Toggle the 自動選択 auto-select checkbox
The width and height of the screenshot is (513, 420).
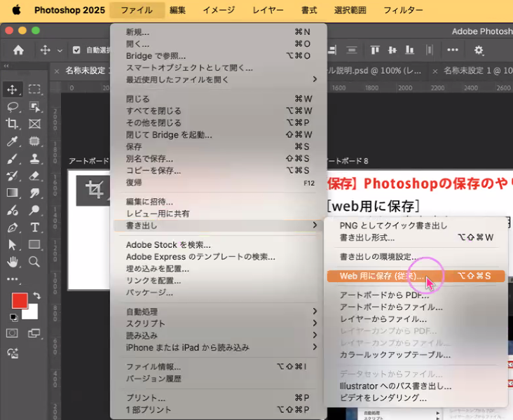coord(78,50)
